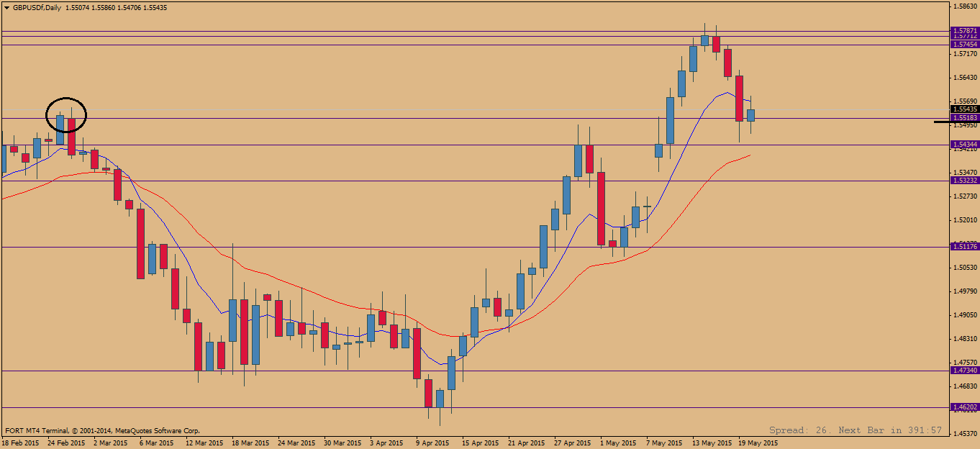Click the 1.53470 price scale value
980x449 pixels.
pos(965,172)
